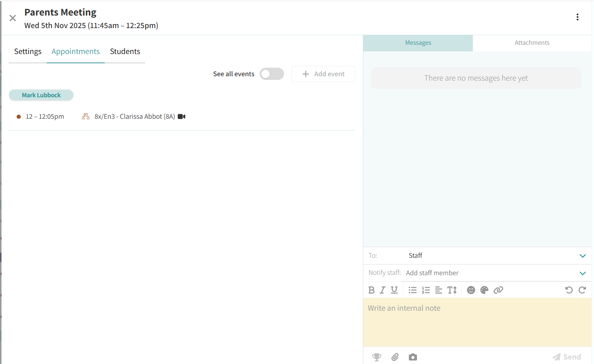Open the text color palette picker
The width and height of the screenshot is (594, 364).
(x=484, y=290)
